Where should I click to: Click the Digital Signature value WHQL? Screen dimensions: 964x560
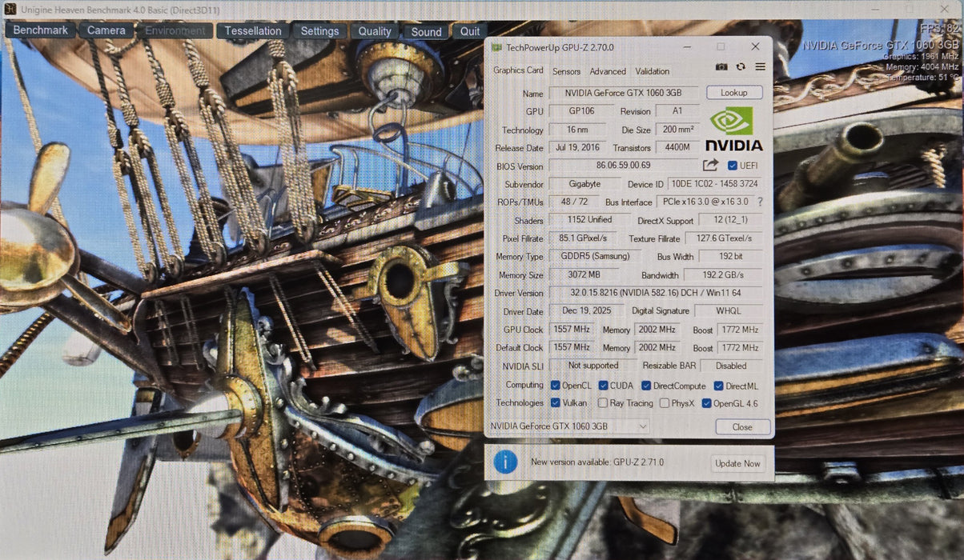728,311
